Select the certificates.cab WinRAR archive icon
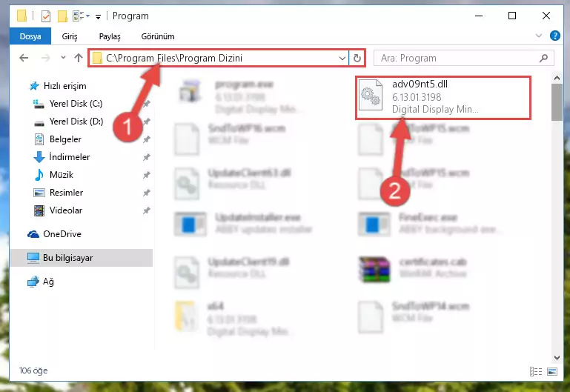 click(374, 270)
